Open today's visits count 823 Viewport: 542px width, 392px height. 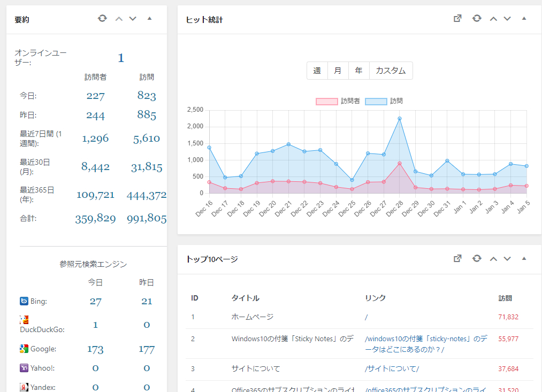147,95
